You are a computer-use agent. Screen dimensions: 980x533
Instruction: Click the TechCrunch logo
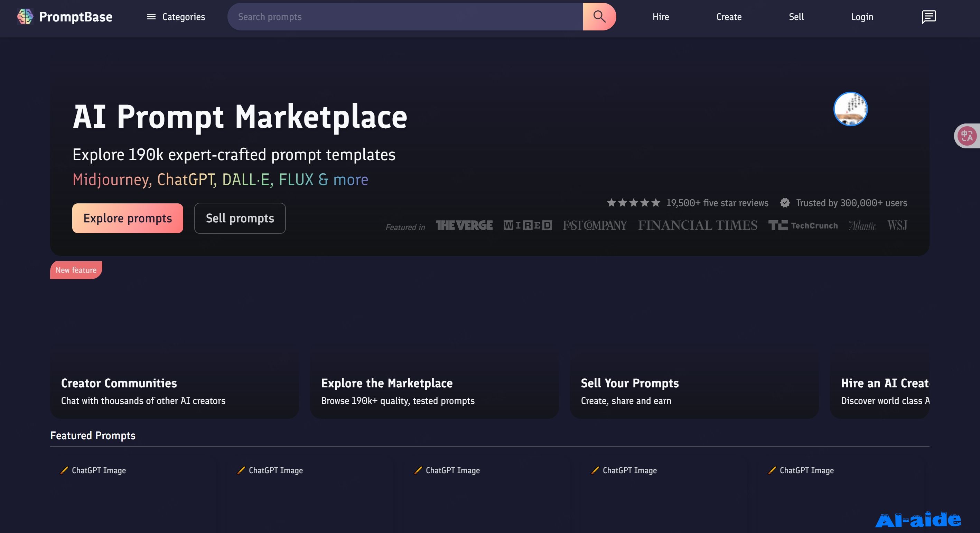(803, 226)
